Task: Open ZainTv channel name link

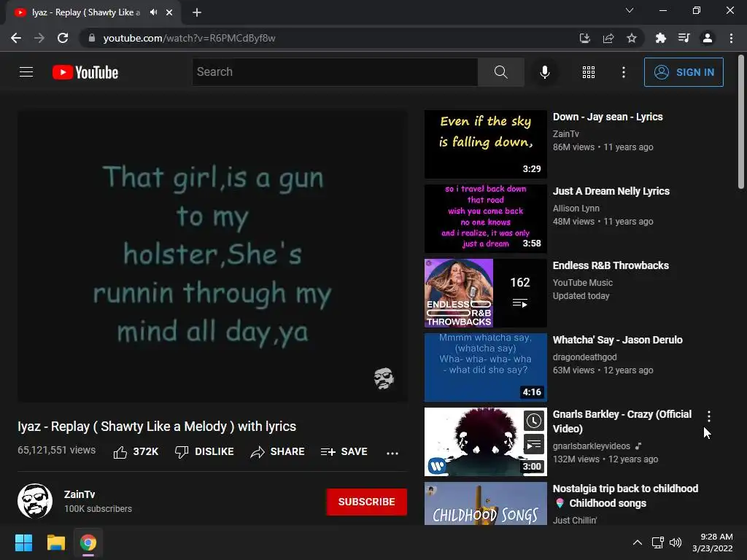Action: [80, 494]
